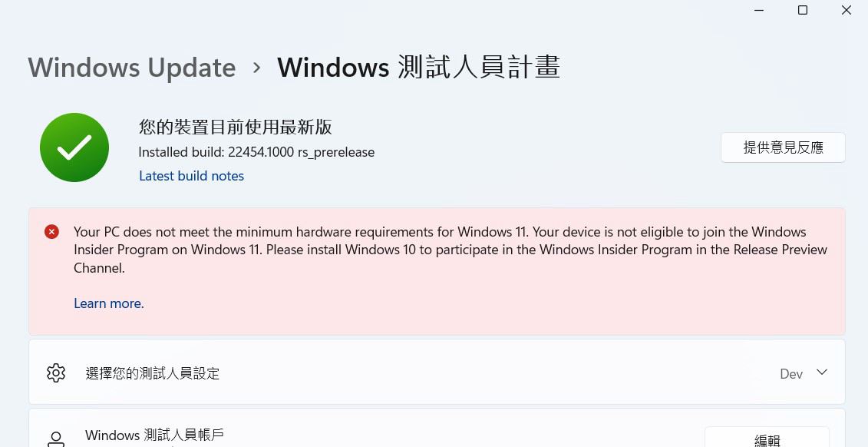This screenshot has height=447, width=868.
Task: Click the breadcrumb chevron separator arrow
Action: (256, 68)
